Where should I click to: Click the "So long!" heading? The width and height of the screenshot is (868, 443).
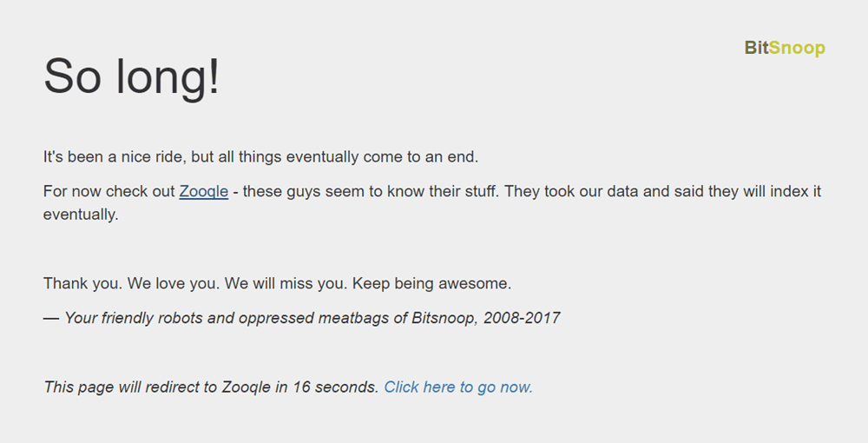pos(132,76)
